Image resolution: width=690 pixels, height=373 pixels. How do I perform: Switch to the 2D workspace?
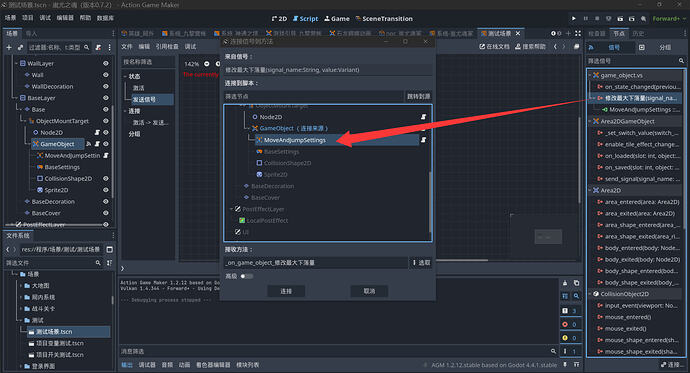pos(279,18)
